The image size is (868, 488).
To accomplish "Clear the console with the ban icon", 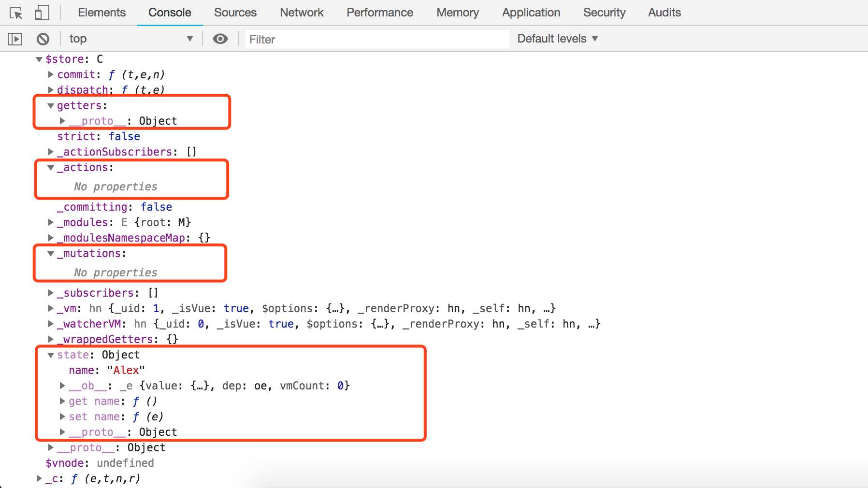I will (x=43, y=39).
